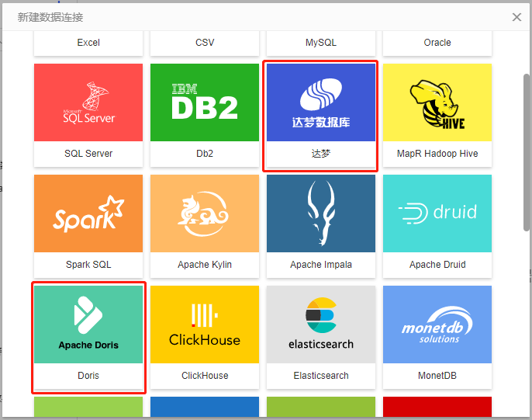Select the Hive bee logo
Screen dimensions: 532x420
[437, 102]
